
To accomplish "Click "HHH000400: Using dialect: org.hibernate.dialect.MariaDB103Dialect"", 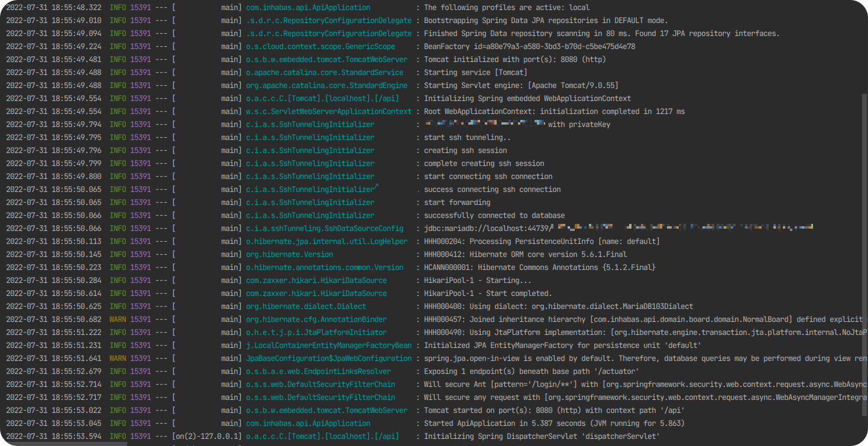I will pyautogui.click(x=559, y=307).
